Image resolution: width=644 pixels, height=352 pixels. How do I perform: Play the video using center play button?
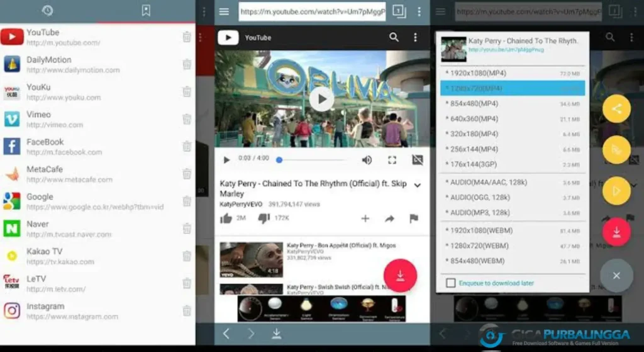pyautogui.click(x=321, y=99)
